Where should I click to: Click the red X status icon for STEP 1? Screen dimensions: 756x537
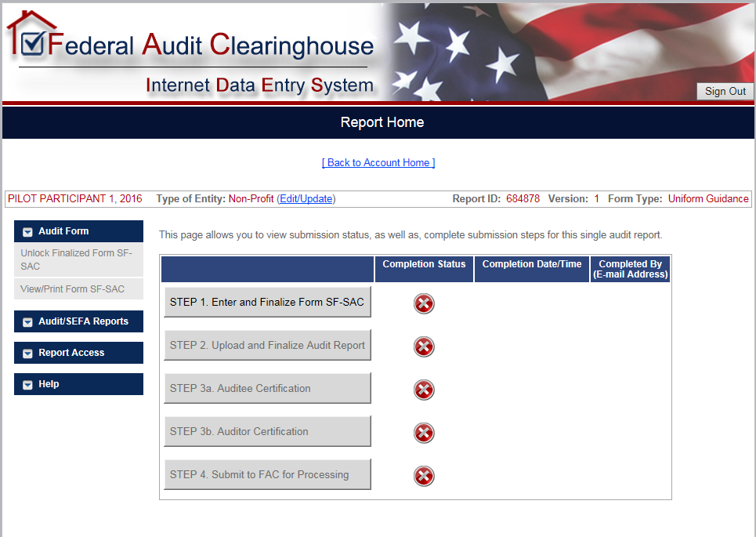(424, 303)
